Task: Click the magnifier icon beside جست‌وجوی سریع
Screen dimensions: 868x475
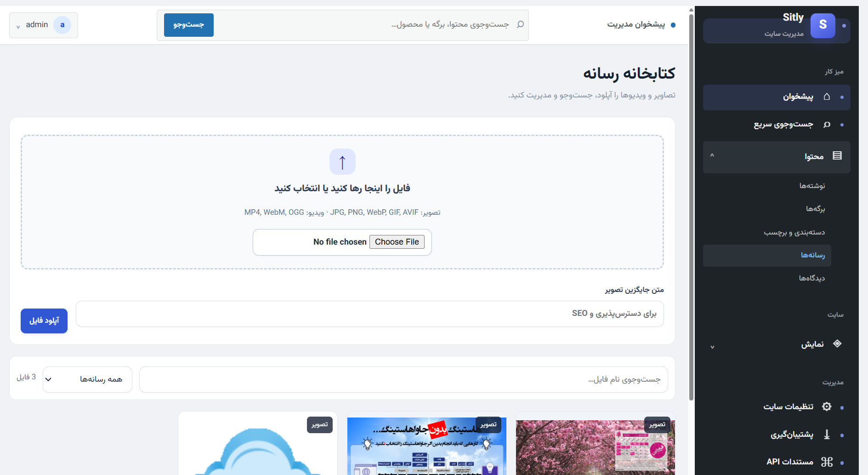Action: pos(827,125)
